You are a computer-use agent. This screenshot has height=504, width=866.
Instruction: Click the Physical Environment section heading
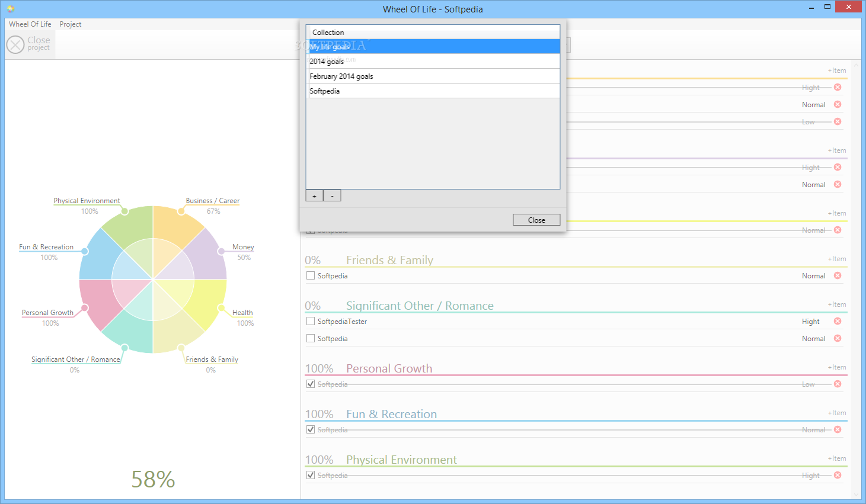pyautogui.click(x=401, y=460)
